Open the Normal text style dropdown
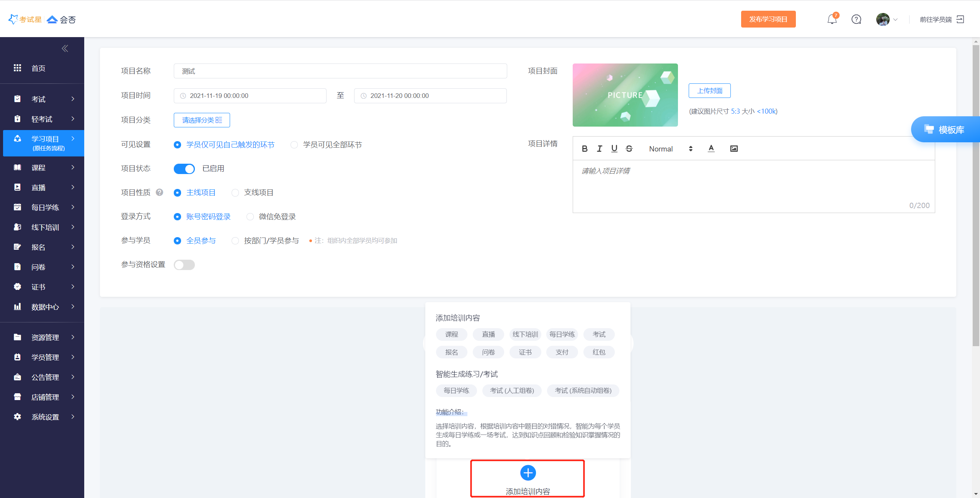980x498 pixels. click(x=671, y=149)
